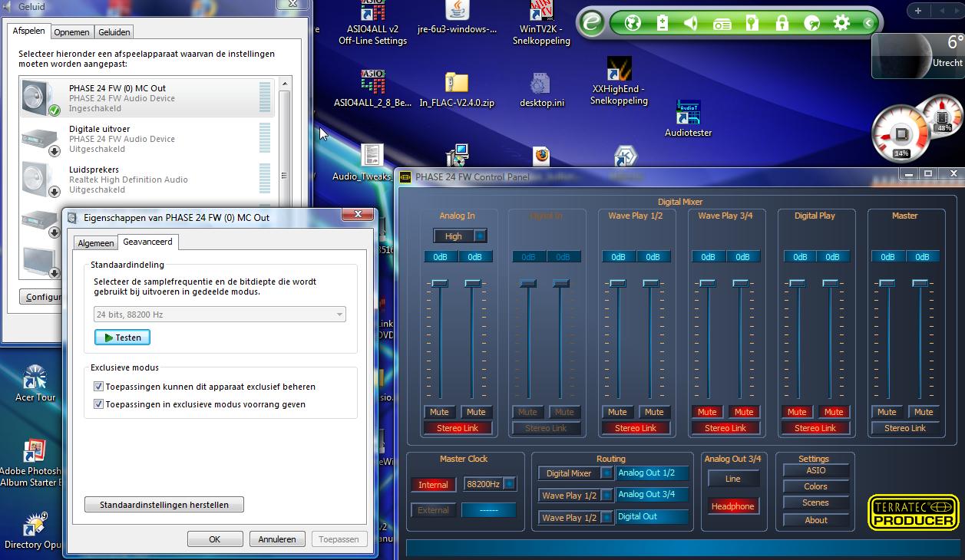965x560 pixels.
Task: Select the In_FLAC-V2.4.0.zip archive icon
Action: [x=457, y=89]
